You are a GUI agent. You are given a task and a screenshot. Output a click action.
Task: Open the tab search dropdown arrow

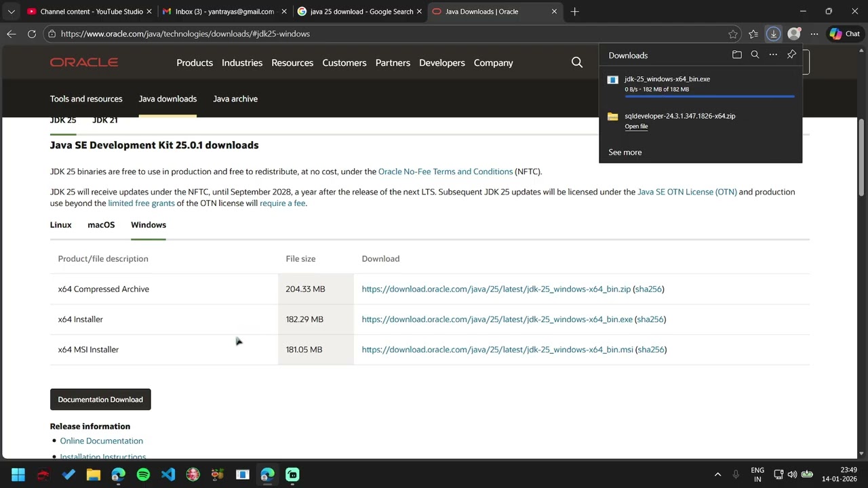pyautogui.click(x=12, y=12)
